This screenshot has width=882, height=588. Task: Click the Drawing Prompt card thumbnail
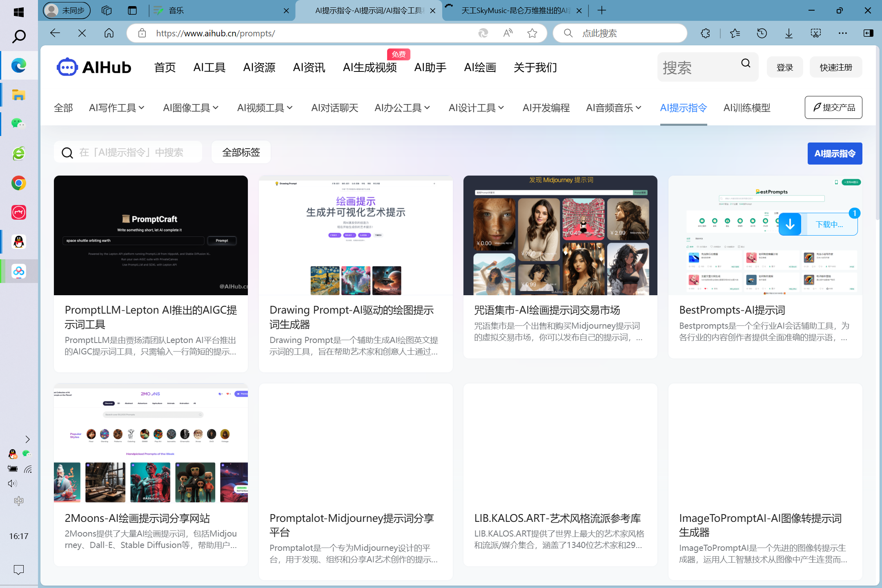tap(356, 235)
